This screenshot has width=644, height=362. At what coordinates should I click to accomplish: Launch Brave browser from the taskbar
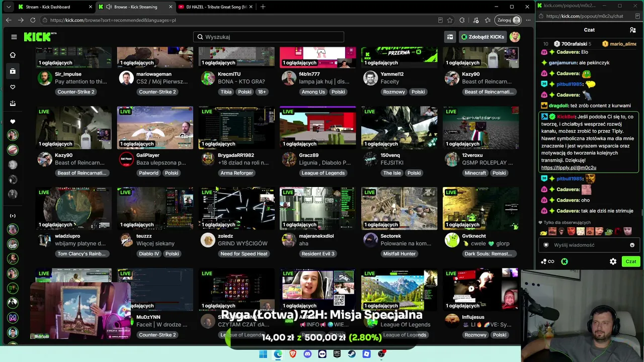click(x=293, y=354)
